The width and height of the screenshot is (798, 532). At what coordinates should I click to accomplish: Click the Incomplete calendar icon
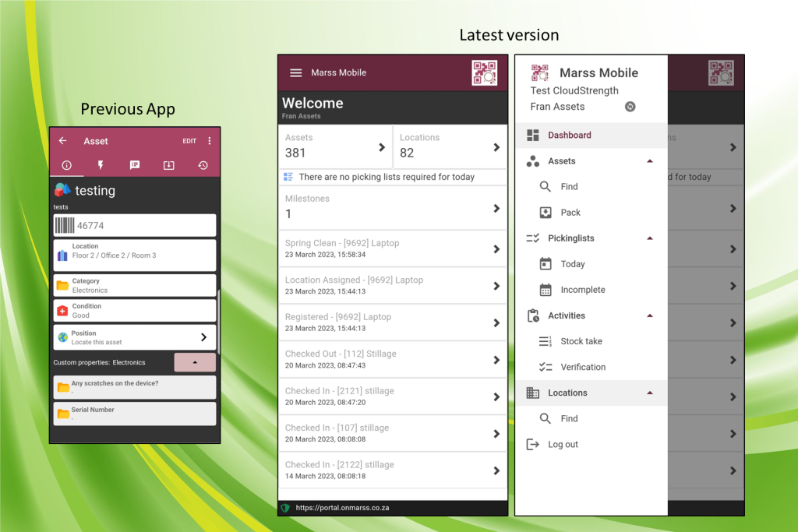(x=546, y=290)
